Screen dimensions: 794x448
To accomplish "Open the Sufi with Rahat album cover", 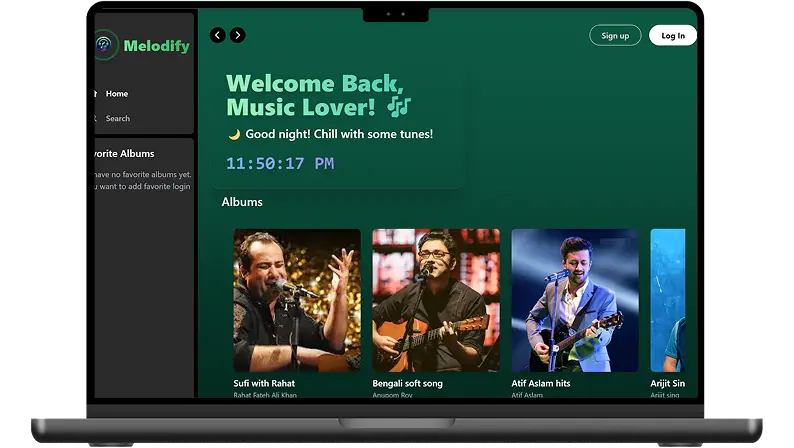I will pyautogui.click(x=297, y=300).
